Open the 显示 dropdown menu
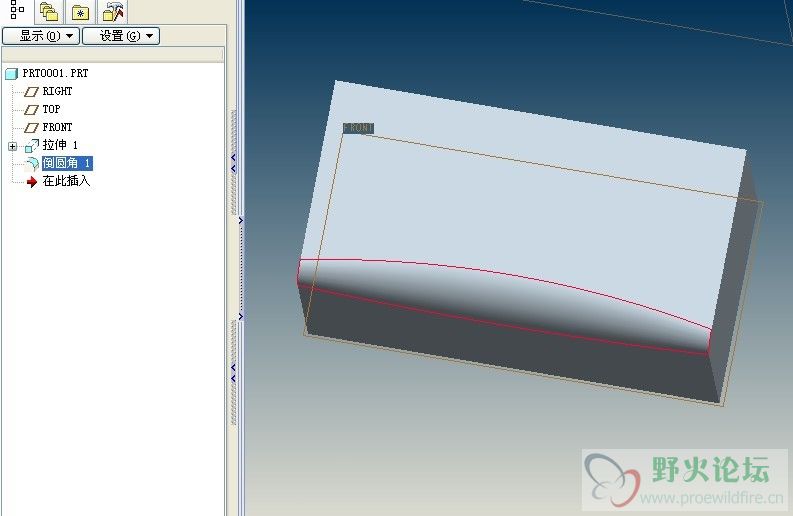Viewport: 793px width, 516px height. [x=41, y=36]
